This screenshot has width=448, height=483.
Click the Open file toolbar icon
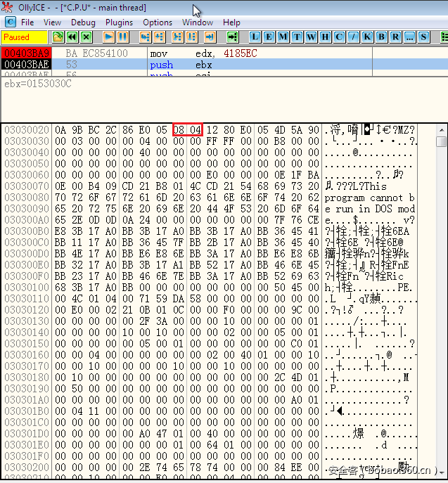(x=58, y=37)
